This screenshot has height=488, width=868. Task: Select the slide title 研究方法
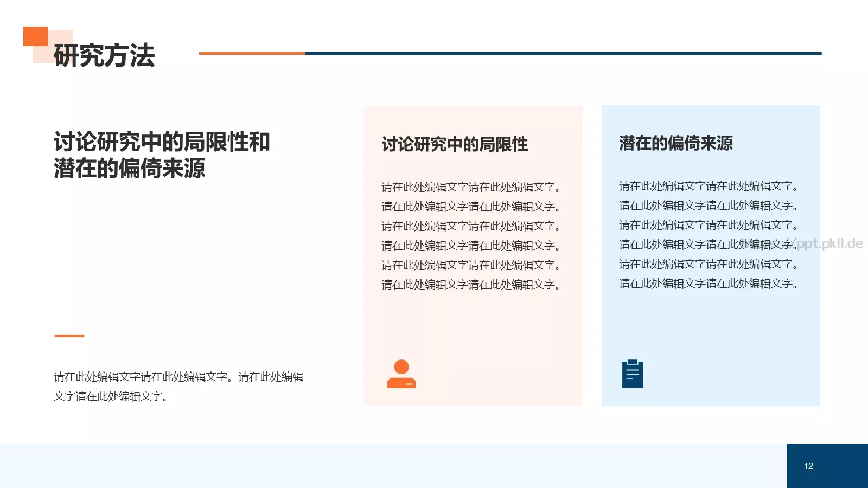tap(104, 55)
